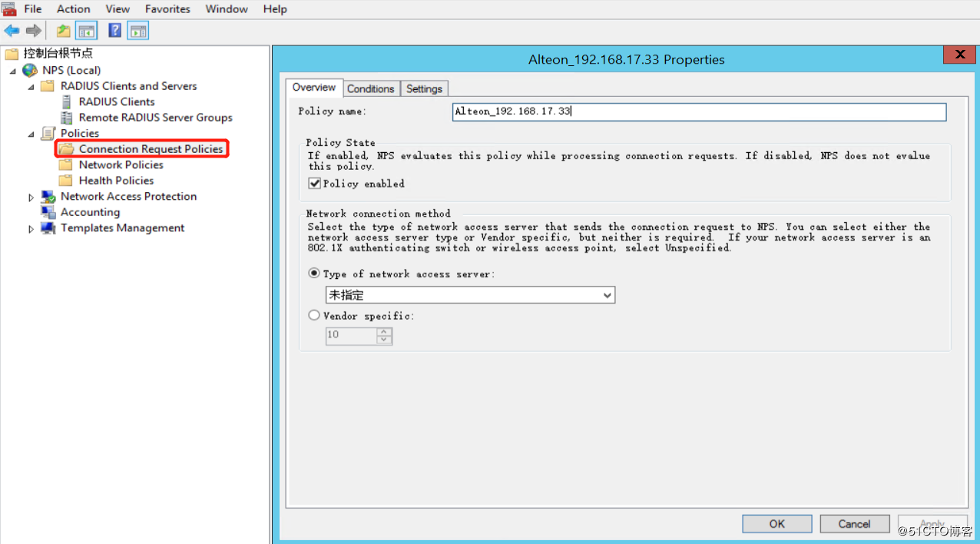Select the Connection Request Policies label
The image size is (980, 544).
151,149
